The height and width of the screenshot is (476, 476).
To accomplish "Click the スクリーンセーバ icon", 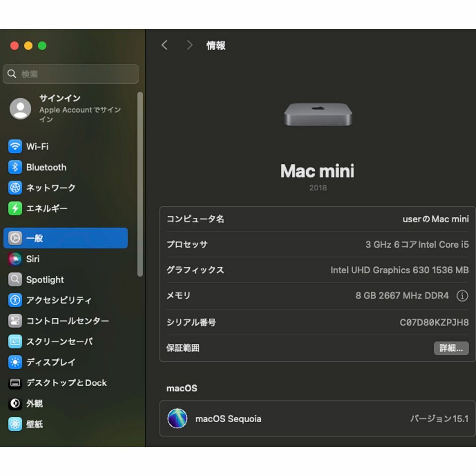I will point(15,342).
